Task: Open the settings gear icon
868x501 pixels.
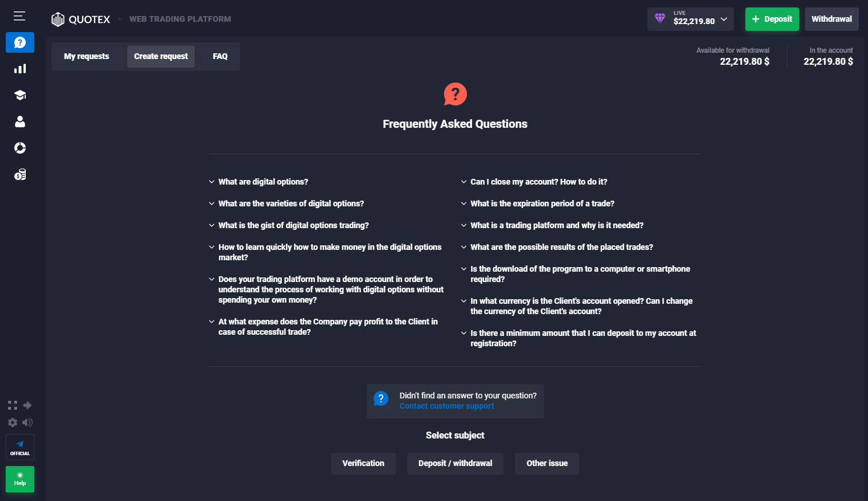Action: pyautogui.click(x=13, y=422)
